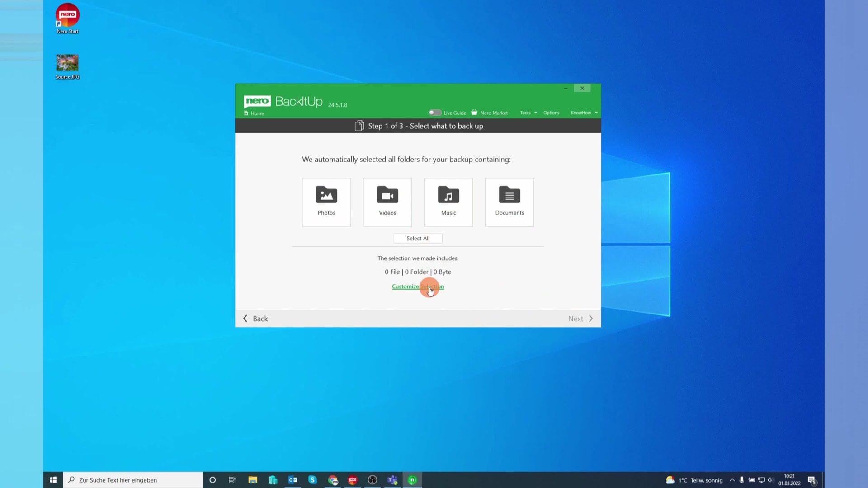Open the Customize Selection link

(x=418, y=286)
